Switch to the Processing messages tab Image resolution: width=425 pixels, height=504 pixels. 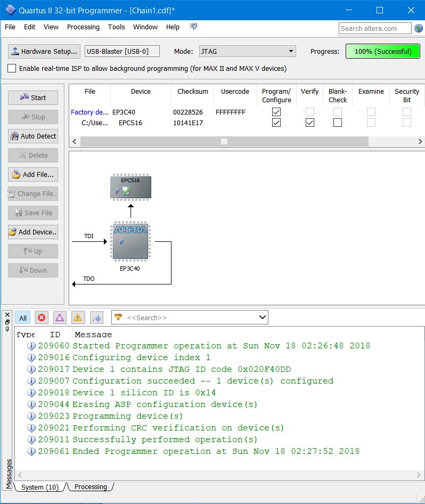coord(91,486)
